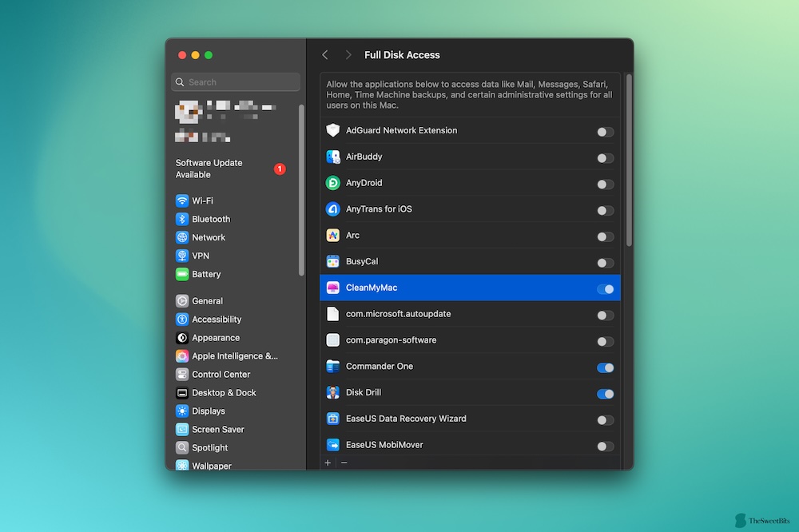Click the AnyTrans for iOS app icon
799x532 pixels.
pos(332,209)
